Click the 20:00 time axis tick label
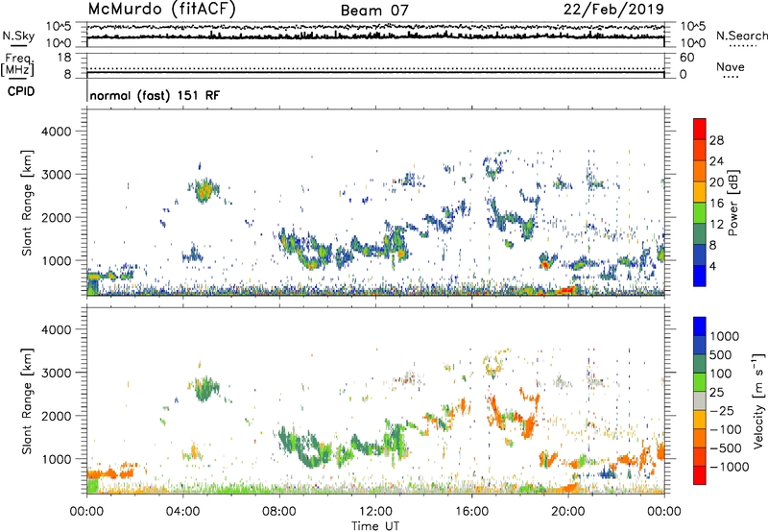Viewport: 768px width, 532px height. click(x=568, y=512)
